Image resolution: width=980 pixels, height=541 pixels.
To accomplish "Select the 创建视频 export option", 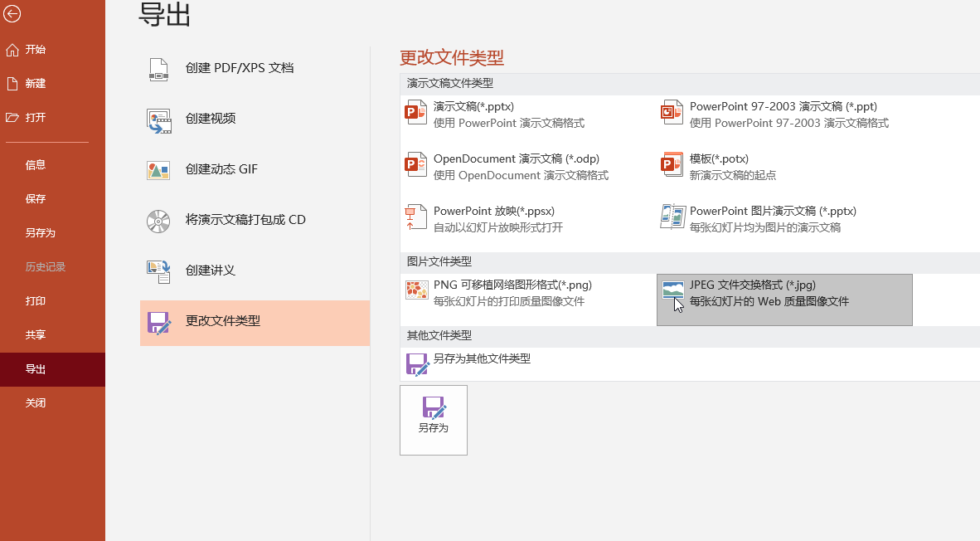I will point(255,119).
